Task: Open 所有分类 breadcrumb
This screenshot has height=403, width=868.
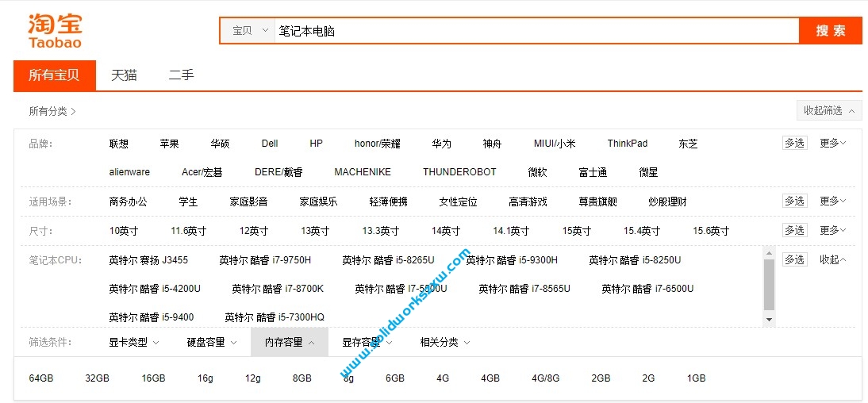Action: tap(52, 111)
